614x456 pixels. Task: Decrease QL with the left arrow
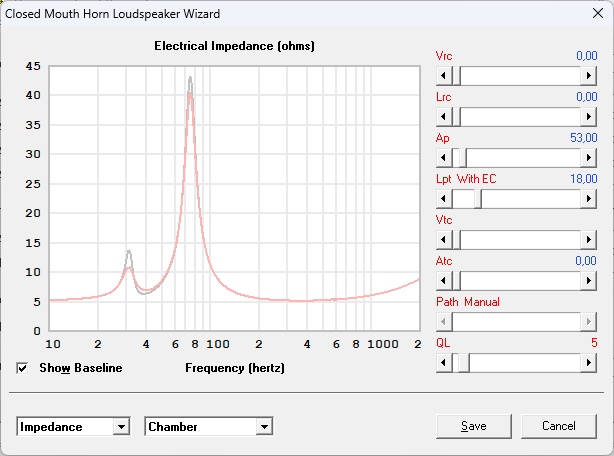click(x=444, y=363)
